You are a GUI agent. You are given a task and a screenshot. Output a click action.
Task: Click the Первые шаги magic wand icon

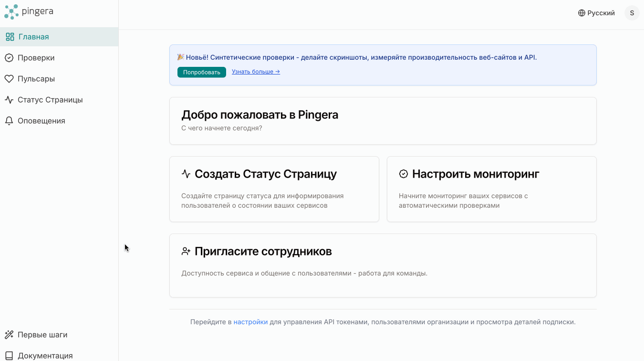(x=9, y=335)
